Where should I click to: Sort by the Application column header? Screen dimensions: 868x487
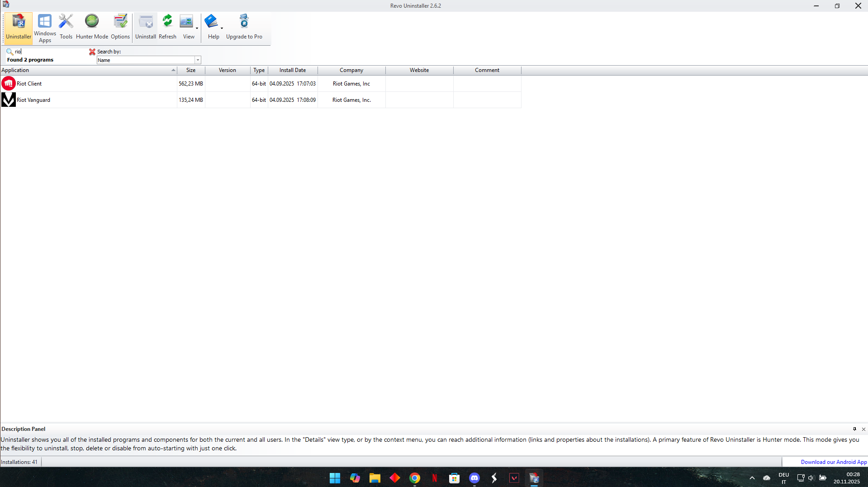89,70
